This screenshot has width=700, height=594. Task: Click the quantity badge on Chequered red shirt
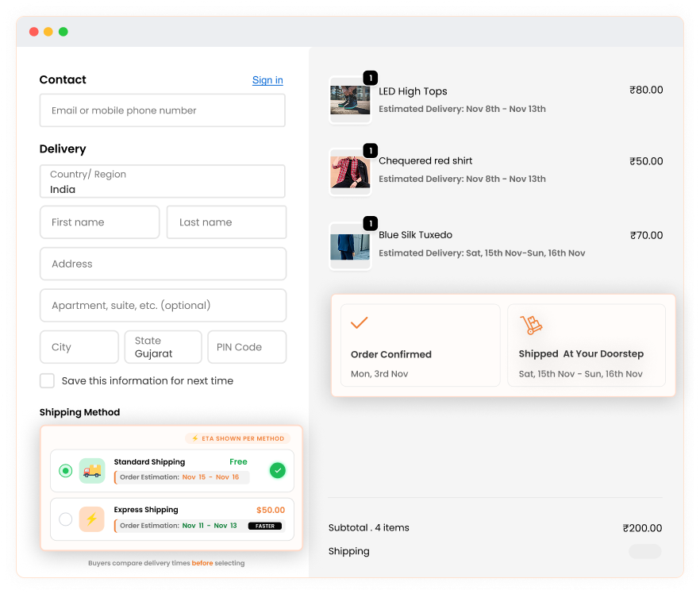tap(371, 151)
